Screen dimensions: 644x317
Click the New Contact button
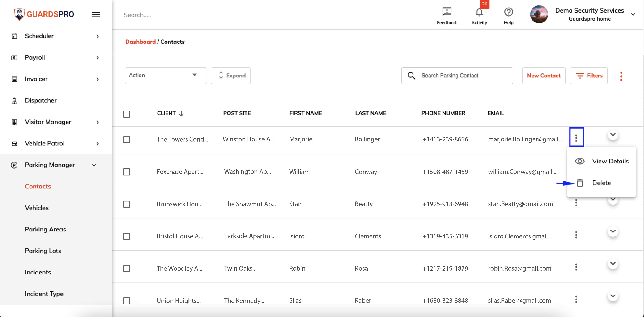(543, 76)
